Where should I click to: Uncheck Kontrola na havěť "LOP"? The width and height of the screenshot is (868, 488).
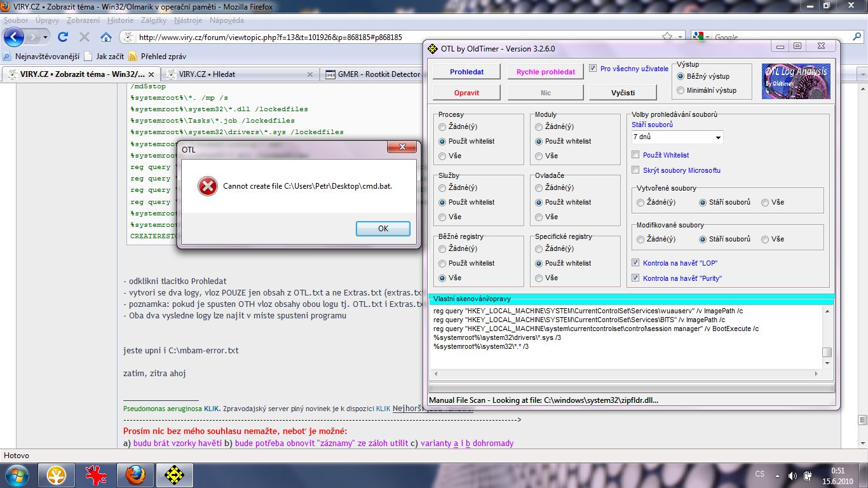point(636,263)
